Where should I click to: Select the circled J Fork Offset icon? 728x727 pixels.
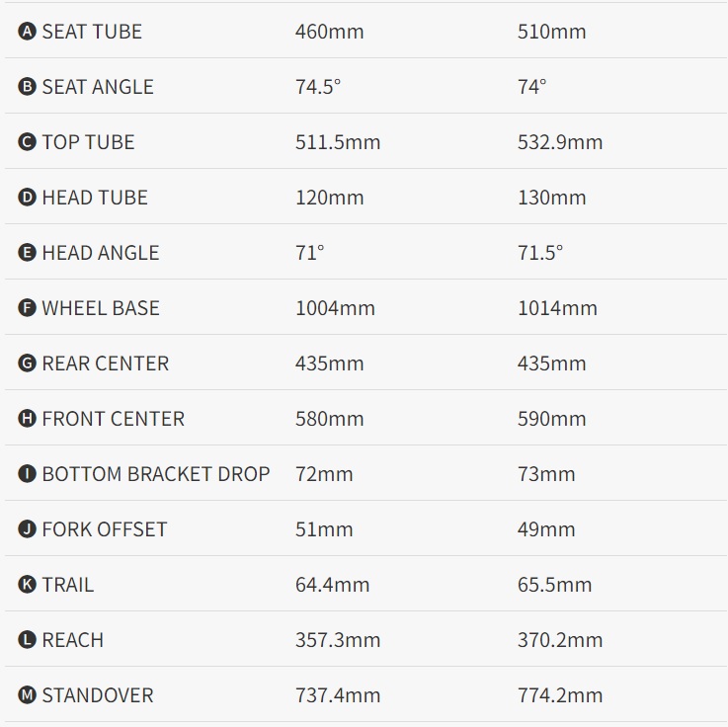pos(27,528)
